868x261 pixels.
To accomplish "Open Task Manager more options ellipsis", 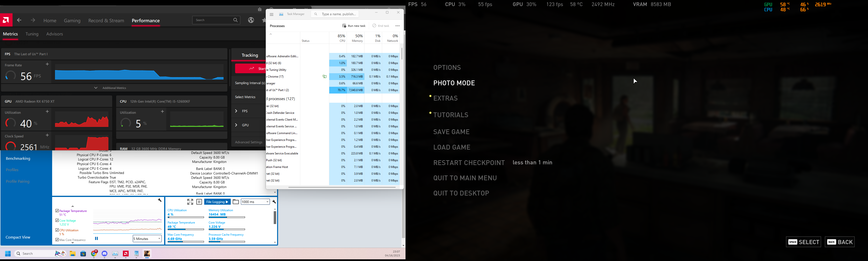I will click(x=398, y=26).
